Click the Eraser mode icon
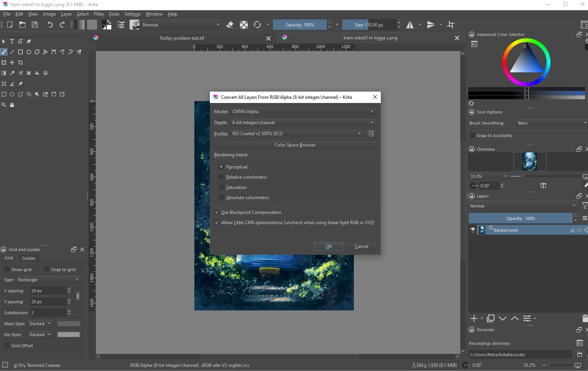 [230, 25]
